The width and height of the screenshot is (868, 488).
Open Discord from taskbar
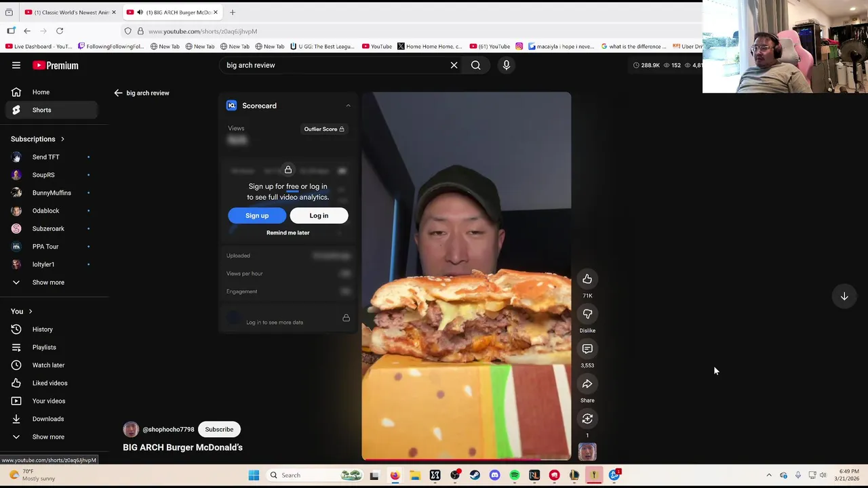tap(494, 475)
